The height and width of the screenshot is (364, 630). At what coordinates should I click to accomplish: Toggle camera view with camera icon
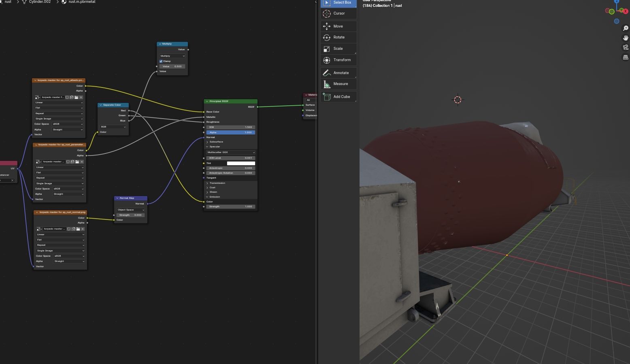tap(626, 47)
